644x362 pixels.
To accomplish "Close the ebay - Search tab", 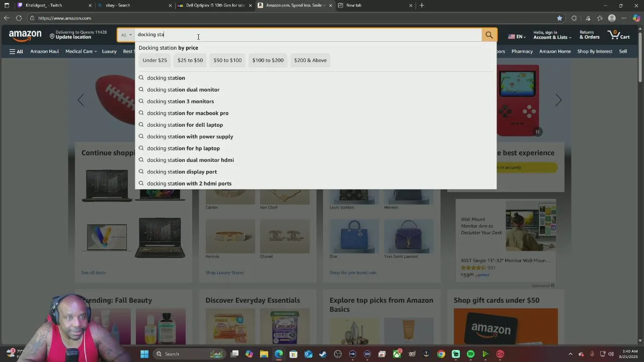I will [170, 6].
